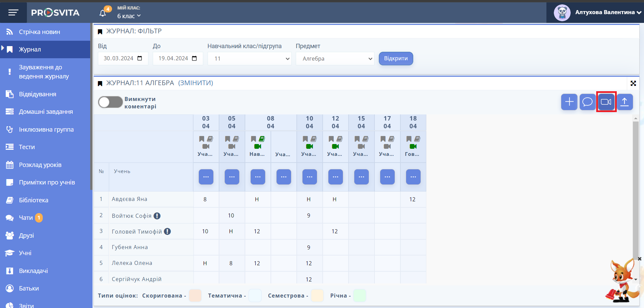Click the plus add-lesson button
Screen dimensions: 644x308
point(569,102)
